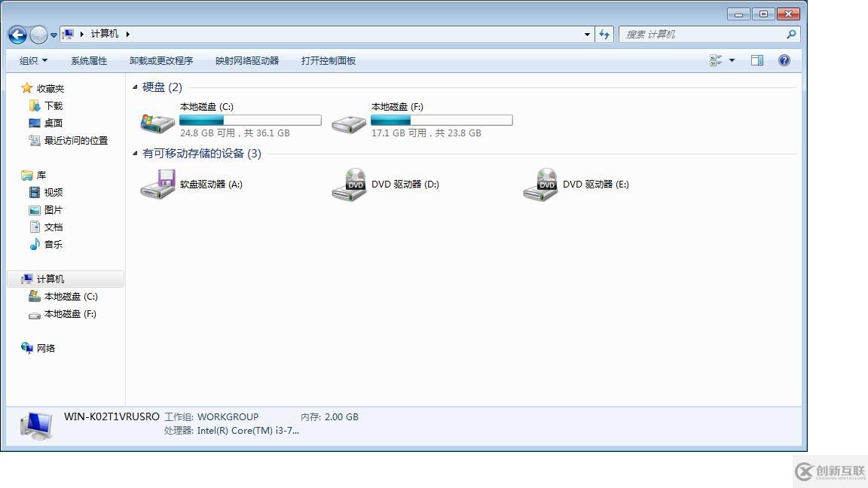The height and width of the screenshot is (488, 868).
Task: Select 计算机 in navigation pane
Action: 66,279
